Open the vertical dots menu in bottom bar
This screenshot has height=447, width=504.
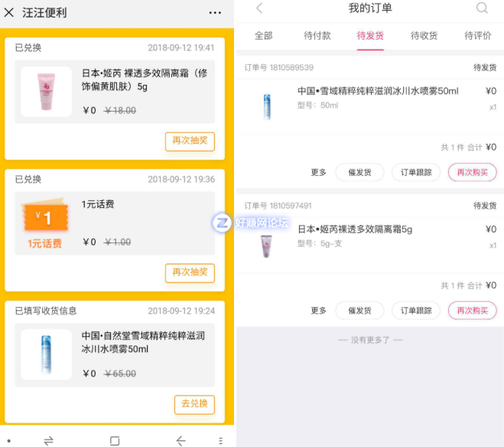tap(220, 441)
